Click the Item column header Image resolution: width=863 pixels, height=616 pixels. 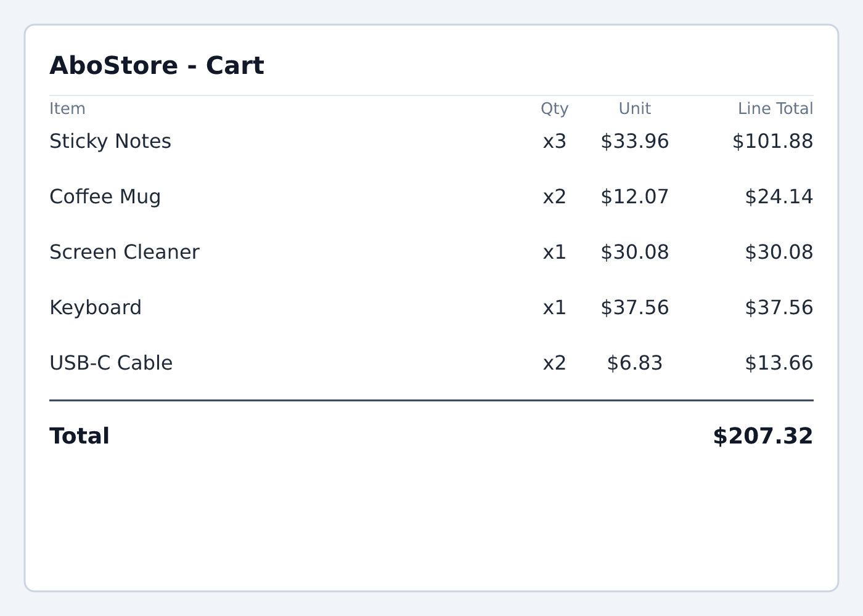click(x=67, y=109)
